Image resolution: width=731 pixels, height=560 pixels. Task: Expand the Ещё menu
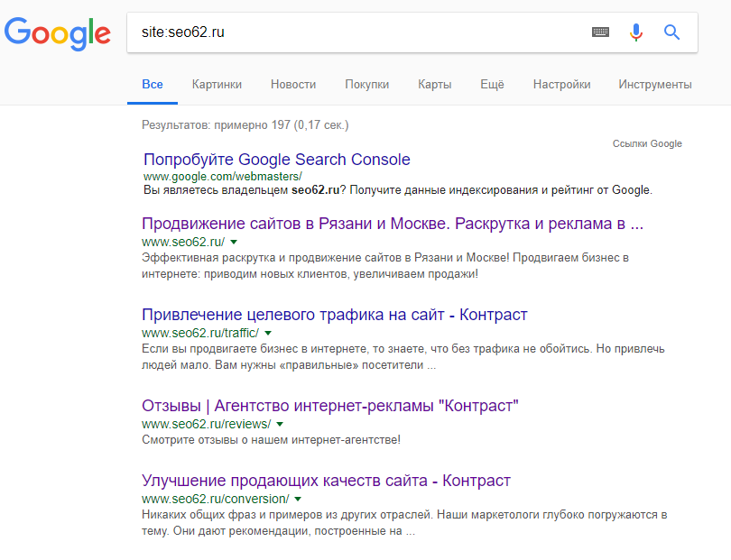pos(493,85)
